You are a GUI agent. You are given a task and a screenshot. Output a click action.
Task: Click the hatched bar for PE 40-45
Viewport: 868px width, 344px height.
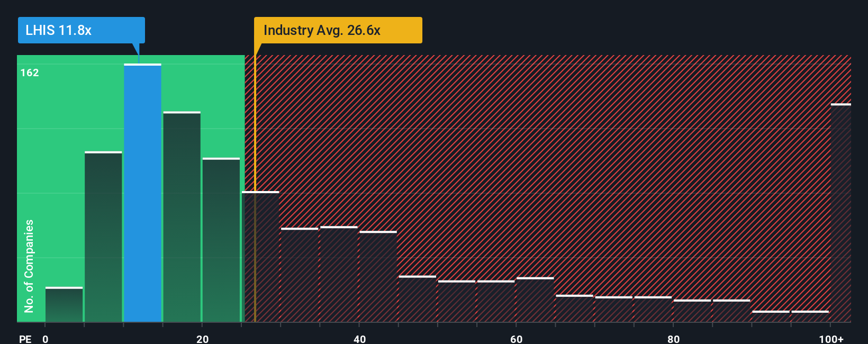point(378,276)
